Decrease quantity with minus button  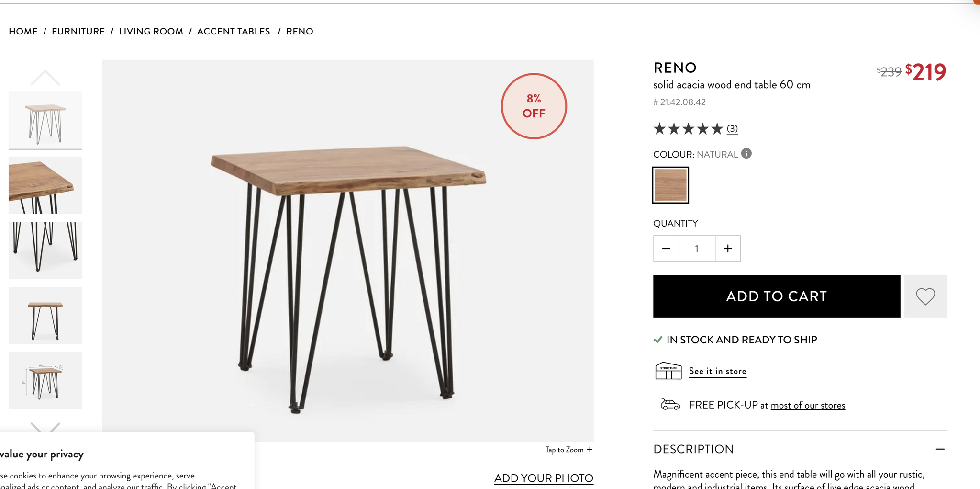(666, 249)
